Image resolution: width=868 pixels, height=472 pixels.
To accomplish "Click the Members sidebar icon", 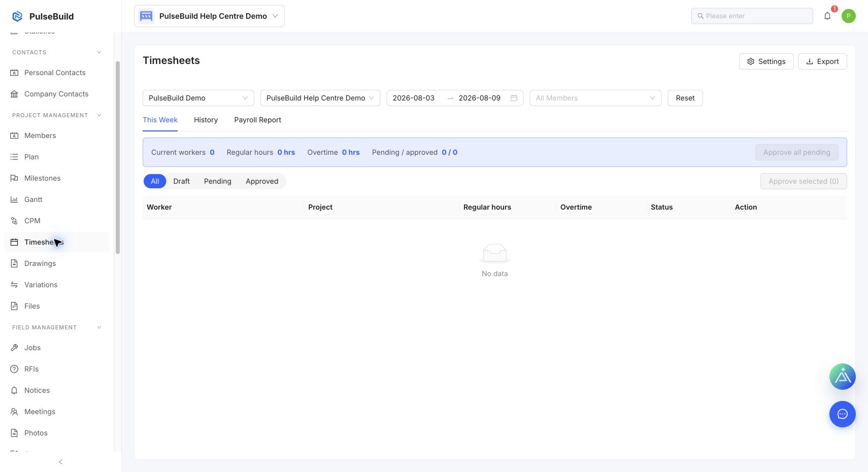I will click(x=14, y=136).
